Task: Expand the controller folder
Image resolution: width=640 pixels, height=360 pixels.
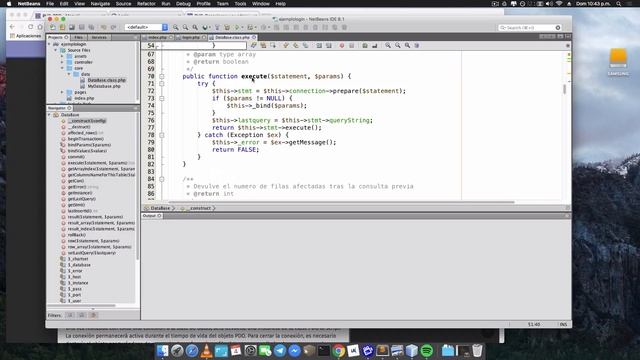Action: [x=62, y=62]
